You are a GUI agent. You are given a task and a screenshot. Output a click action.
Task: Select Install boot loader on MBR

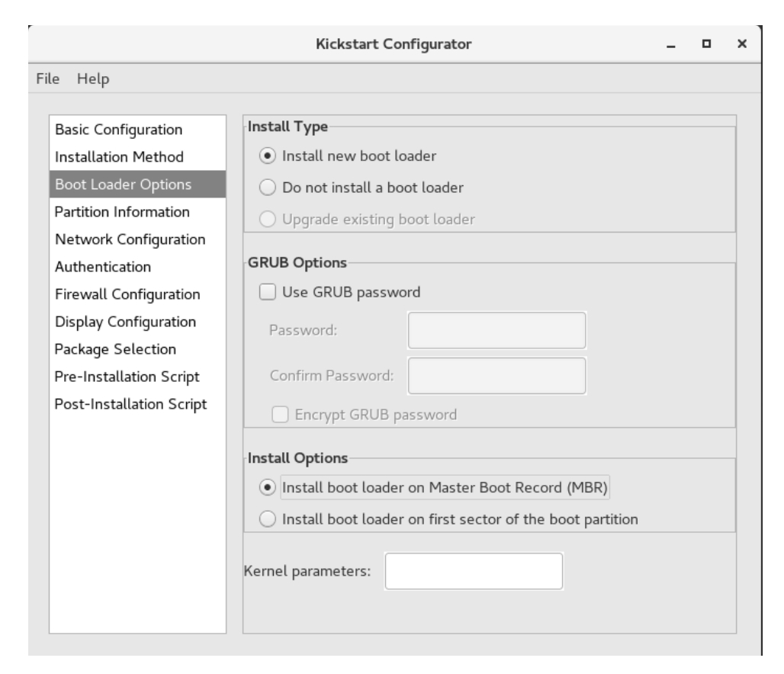tap(267, 487)
